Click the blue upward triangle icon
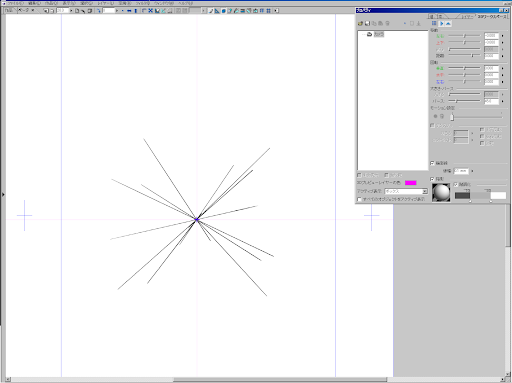The image size is (512, 383). pos(448,23)
